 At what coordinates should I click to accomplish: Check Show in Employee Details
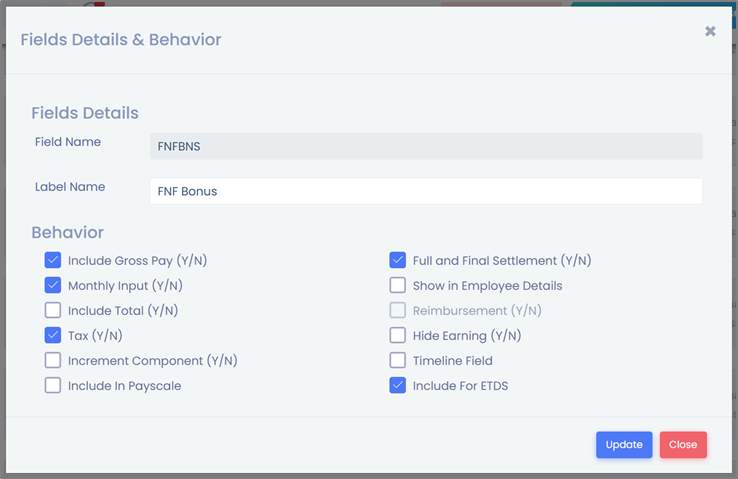point(398,286)
